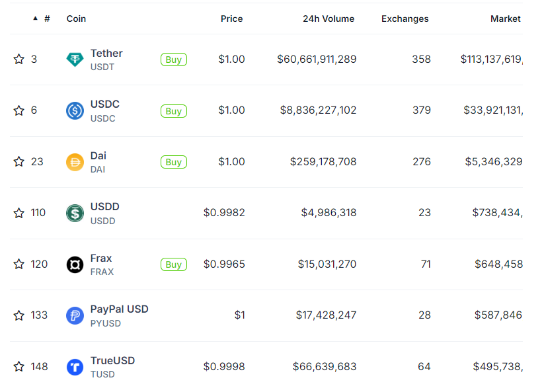Screen dimensions: 544x392
Task: Click the Dai coin logo icon
Action: (x=75, y=162)
